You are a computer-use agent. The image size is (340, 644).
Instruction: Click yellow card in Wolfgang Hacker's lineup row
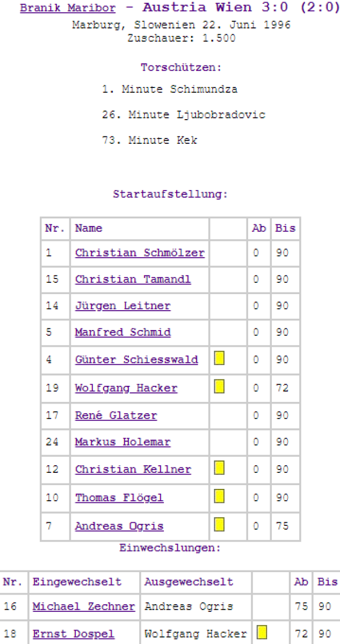[219, 387]
